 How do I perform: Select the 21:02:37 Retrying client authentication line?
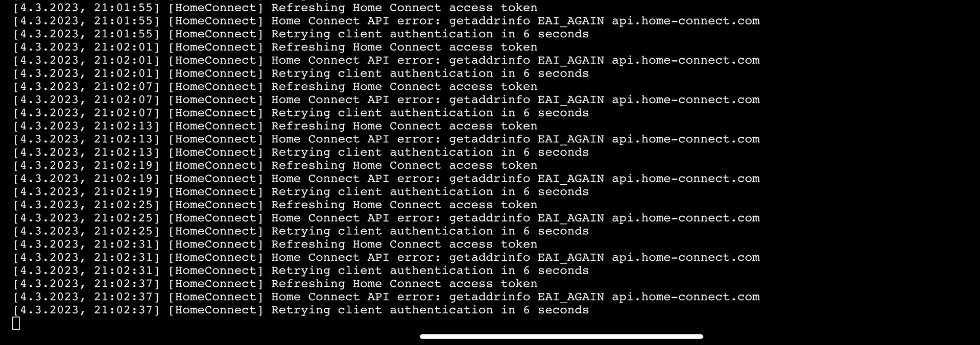point(301,310)
